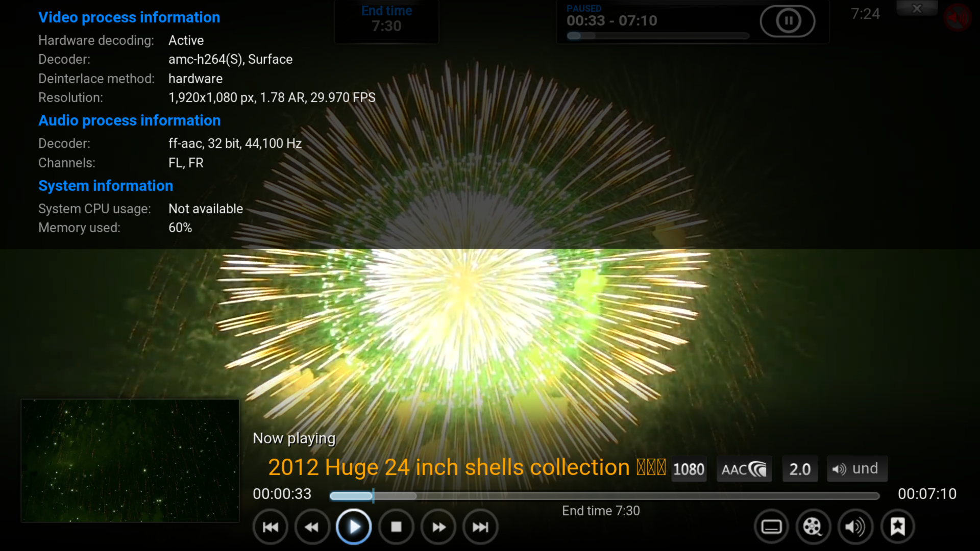Open audio settings speaker icon

click(x=855, y=527)
